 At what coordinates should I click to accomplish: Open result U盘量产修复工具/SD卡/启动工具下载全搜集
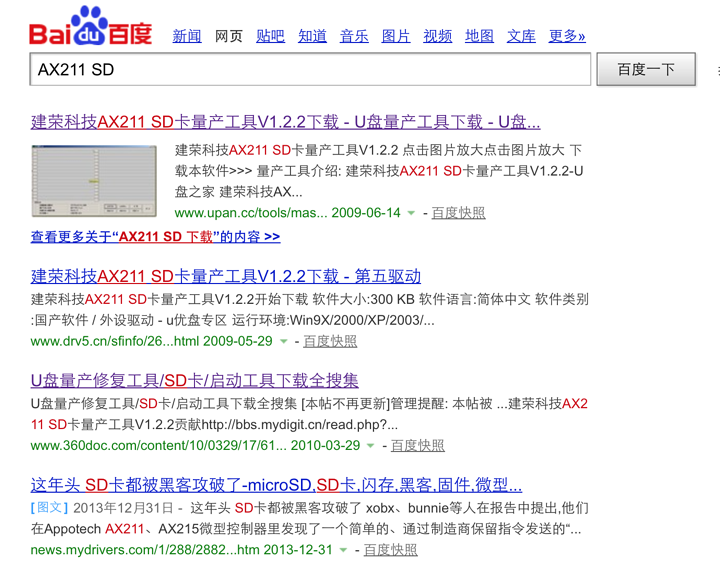pyautogui.click(x=194, y=381)
